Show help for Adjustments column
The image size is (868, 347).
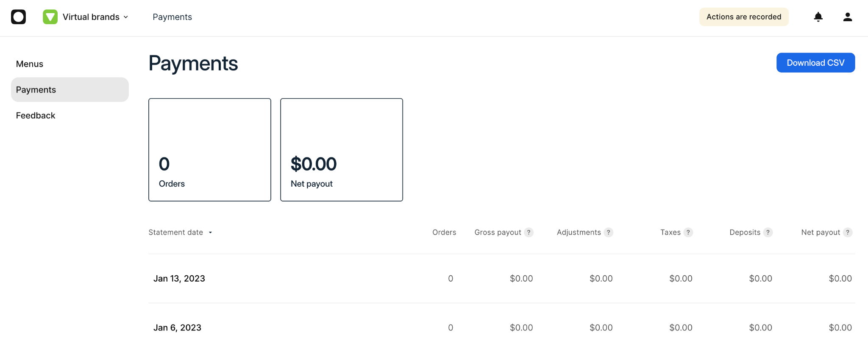[x=608, y=232]
